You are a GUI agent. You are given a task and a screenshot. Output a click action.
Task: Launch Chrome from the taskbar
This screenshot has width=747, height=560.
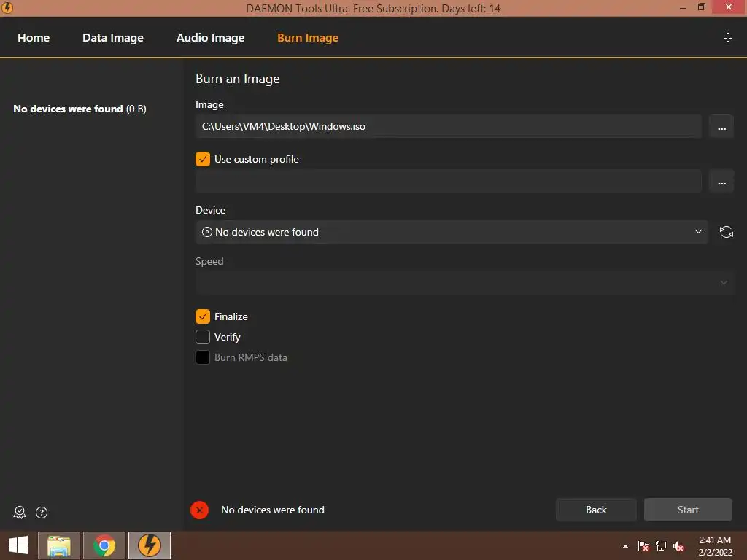point(104,545)
